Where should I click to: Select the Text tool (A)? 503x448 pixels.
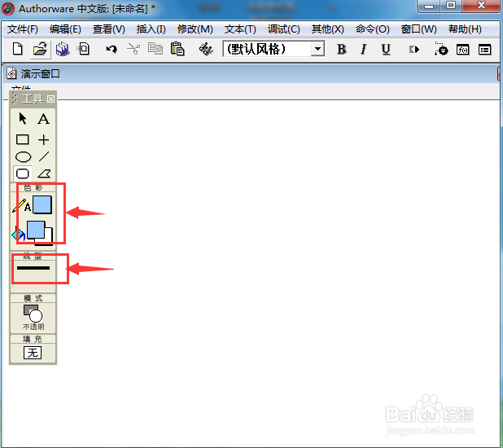[x=44, y=119]
